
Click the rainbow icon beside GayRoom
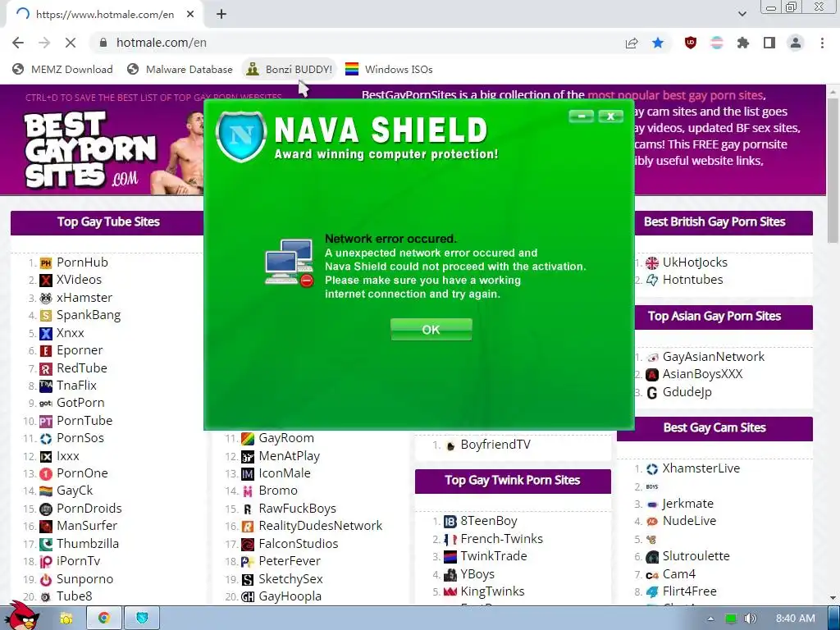248,439
